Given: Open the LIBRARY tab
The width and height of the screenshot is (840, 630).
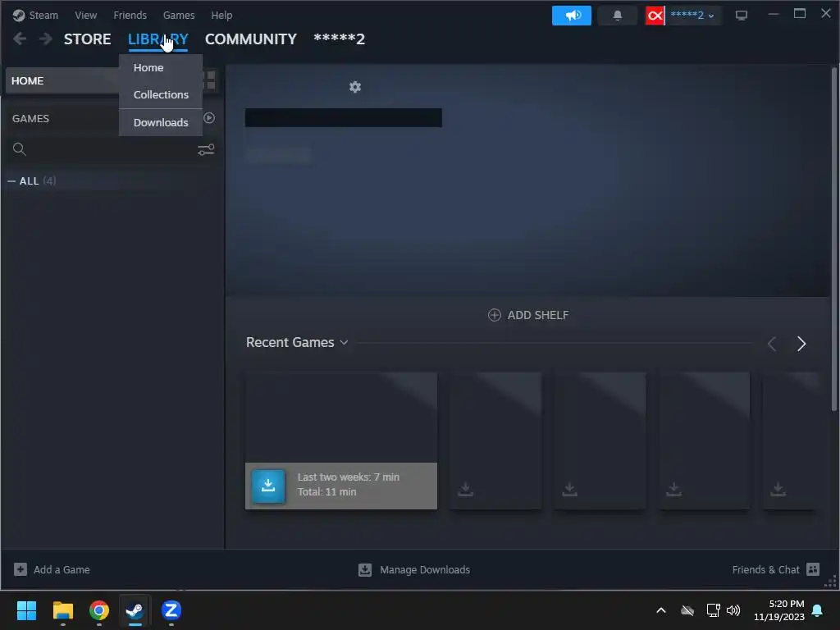Looking at the screenshot, I should point(158,39).
